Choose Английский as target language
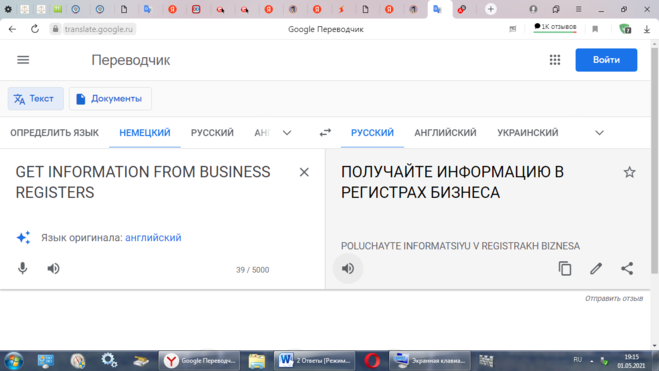659x371 pixels. (x=445, y=133)
